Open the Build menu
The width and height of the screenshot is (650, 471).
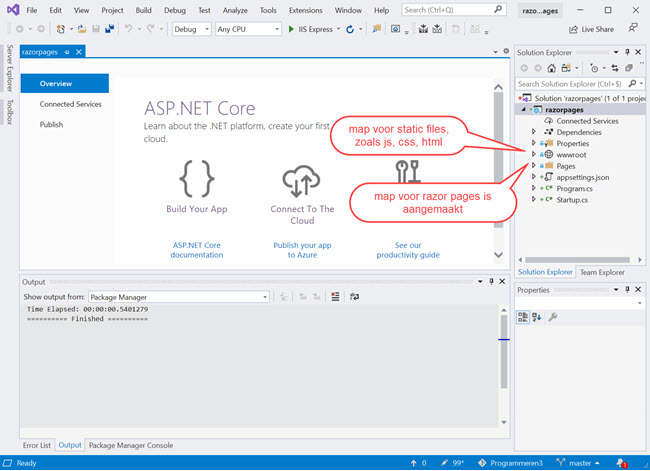[143, 10]
